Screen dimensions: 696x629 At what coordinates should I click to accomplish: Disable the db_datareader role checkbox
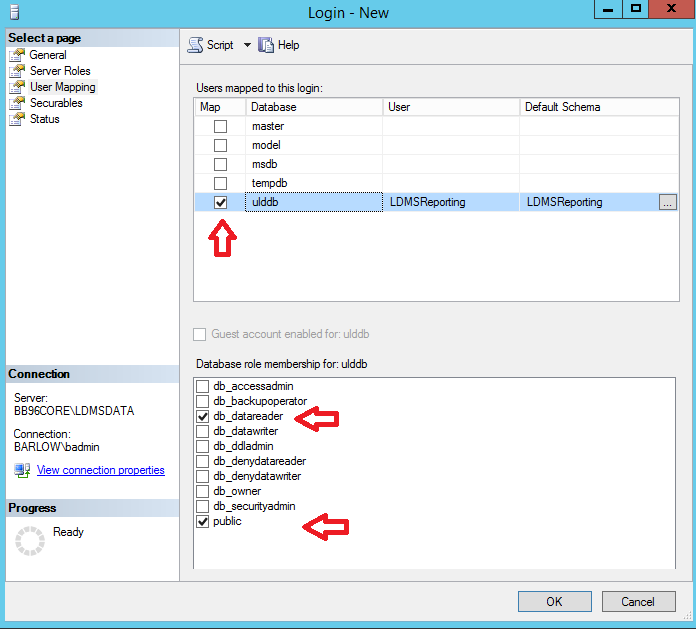[x=203, y=416]
